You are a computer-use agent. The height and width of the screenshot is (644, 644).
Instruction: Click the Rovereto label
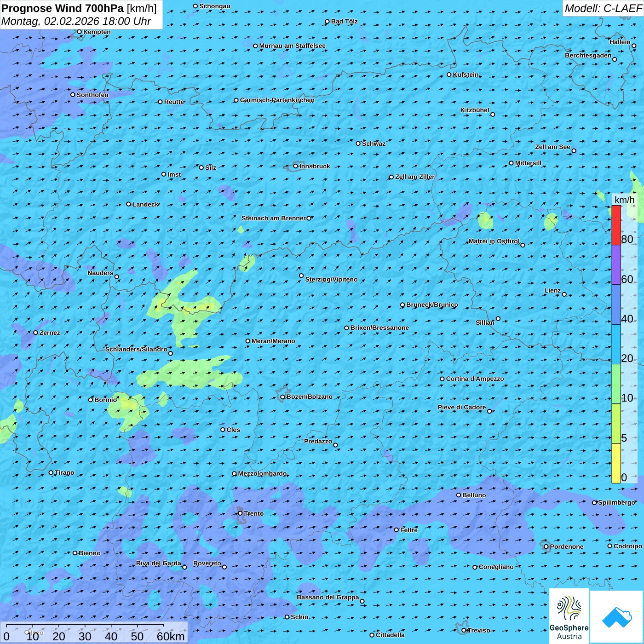click(x=207, y=563)
